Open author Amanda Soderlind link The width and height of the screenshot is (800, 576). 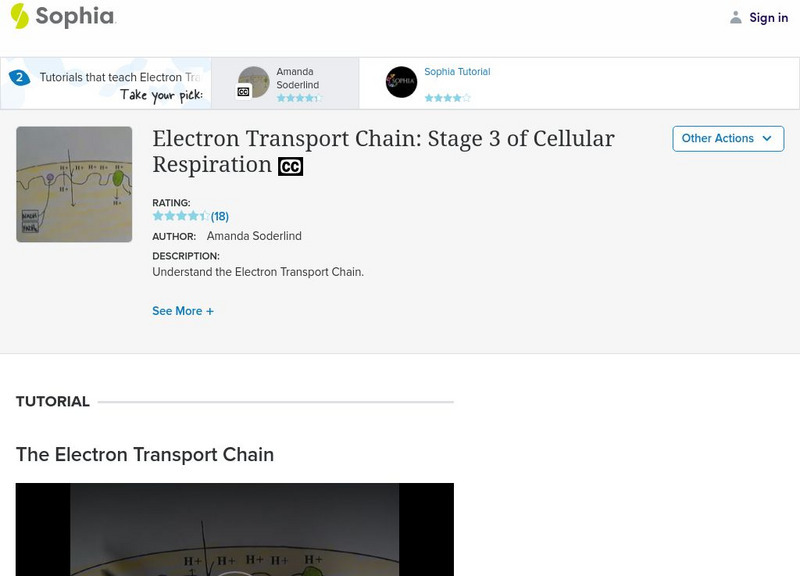tap(254, 236)
